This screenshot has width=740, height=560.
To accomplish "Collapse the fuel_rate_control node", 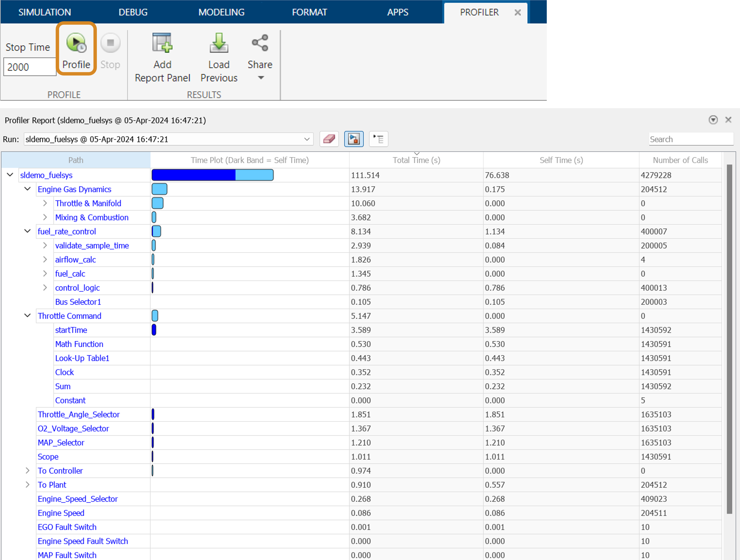I will [x=28, y=231].
